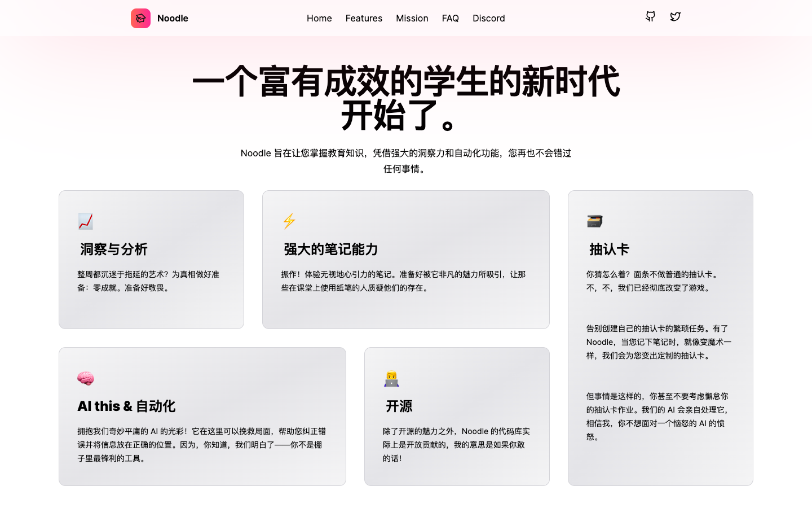Open the Twitter bird icon link
The width and height of the screenshot is (812, 508).
click(675, 16)
